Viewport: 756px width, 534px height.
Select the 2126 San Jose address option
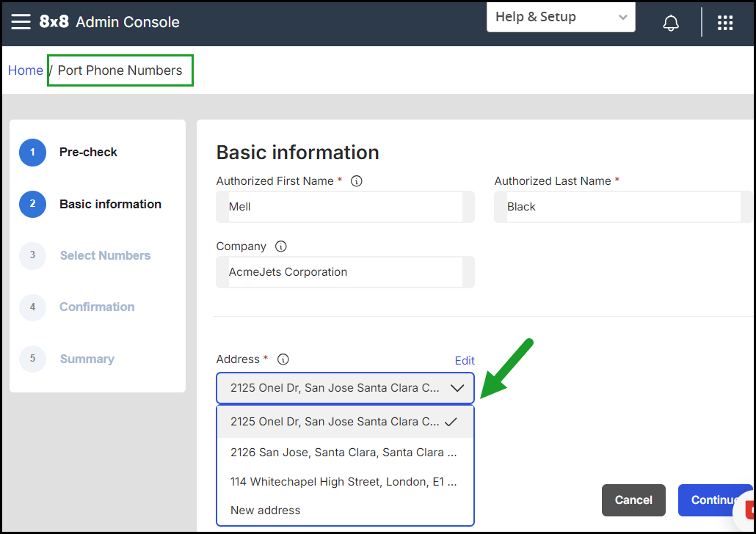point(345,453)
